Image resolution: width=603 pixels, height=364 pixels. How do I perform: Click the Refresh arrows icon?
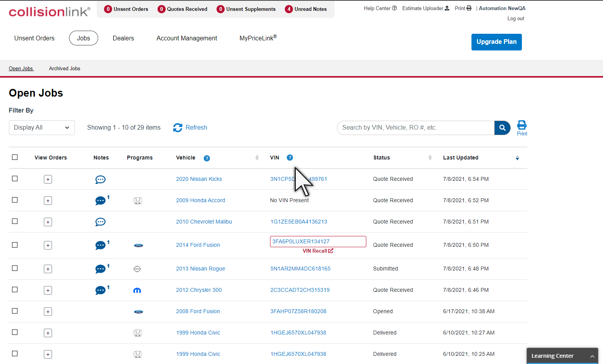coord(178,128)
